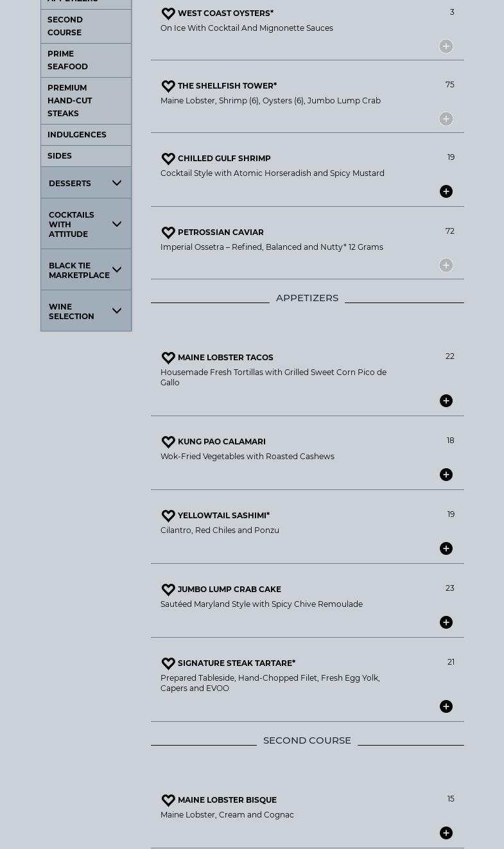Viewport: 504px width, 849px height.
Task: Click Kung Pao Calamari dish title
Action: 222,441
